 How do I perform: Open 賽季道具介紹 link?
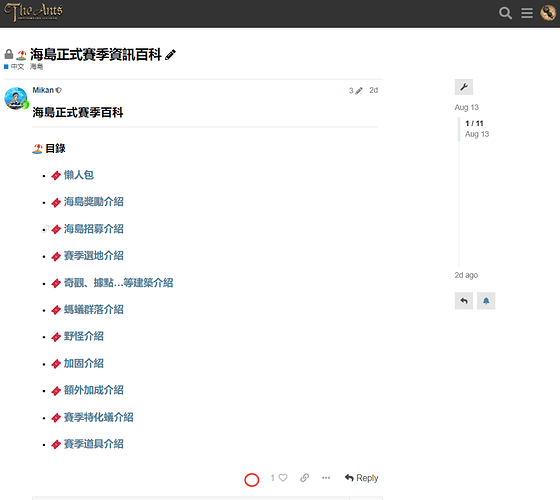94,444
